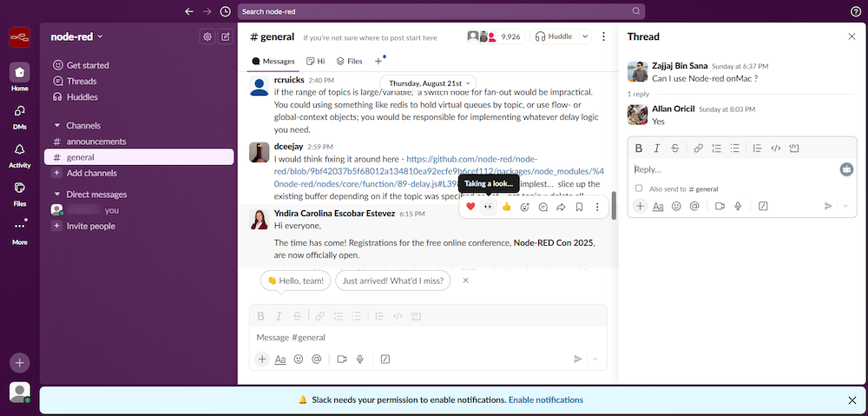
Task: Open more message actions kebab icon
Action: (597, 207)
